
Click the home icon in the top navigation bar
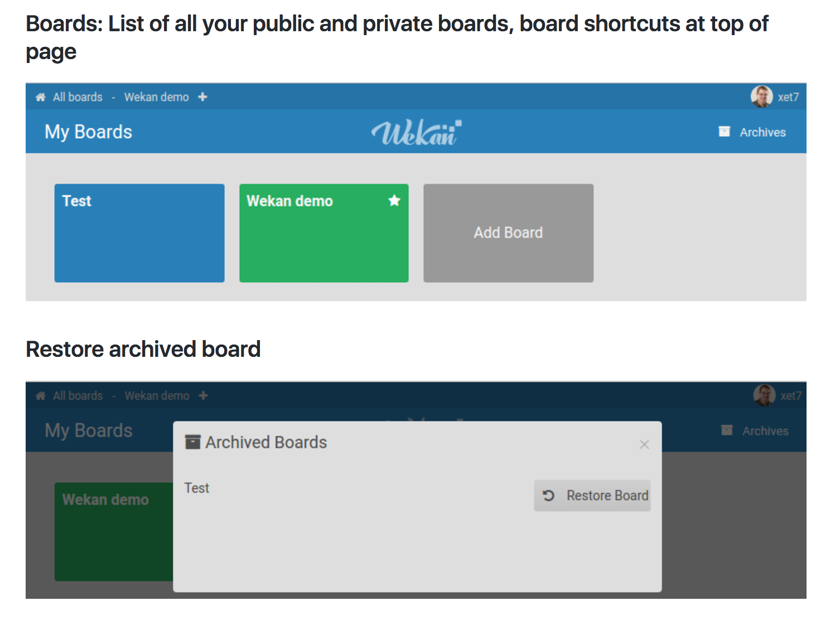pyautogui.click(x=40, y=96)
